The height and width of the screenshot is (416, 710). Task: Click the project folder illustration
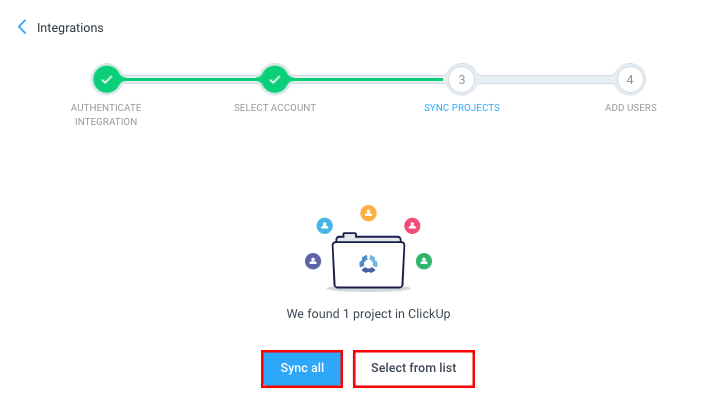click(x=368, y=262)
